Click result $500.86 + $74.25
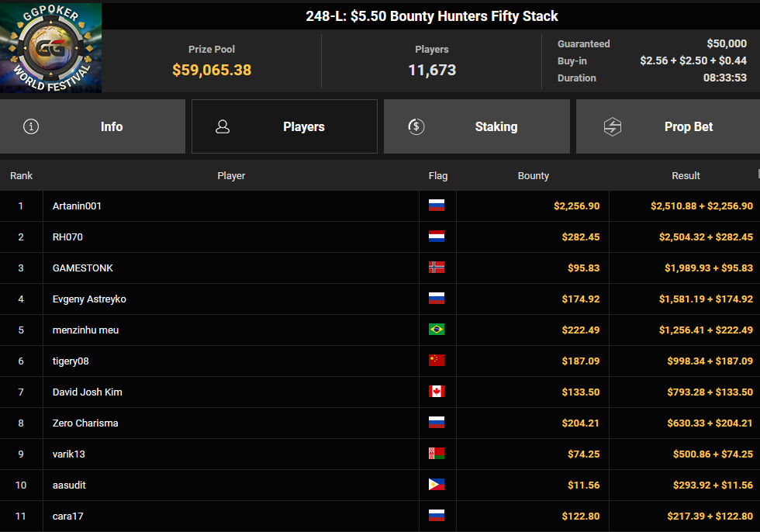760x532 pixels. pyautogui.click(x=713, y=454)
